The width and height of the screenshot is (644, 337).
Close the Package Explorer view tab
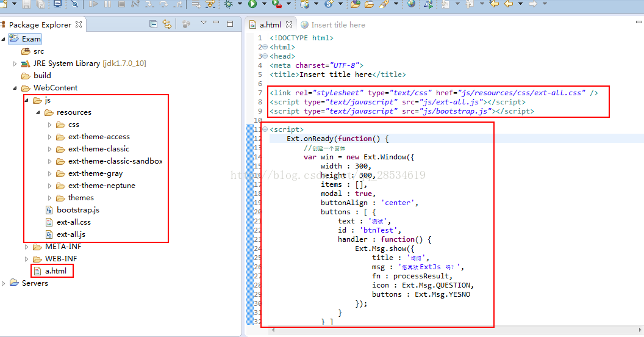79,24
